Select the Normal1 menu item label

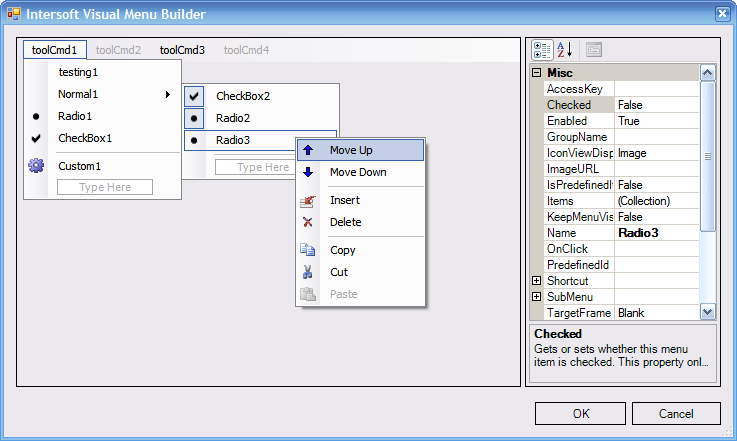pos(78,94)
